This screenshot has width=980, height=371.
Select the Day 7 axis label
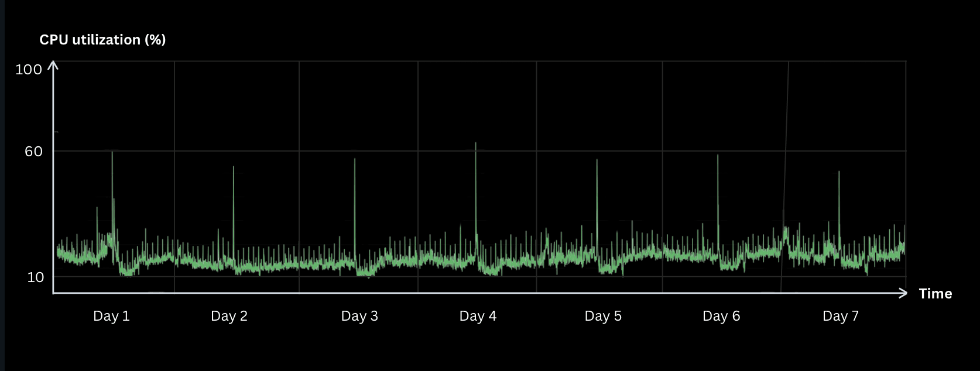[x=840, y=316]
